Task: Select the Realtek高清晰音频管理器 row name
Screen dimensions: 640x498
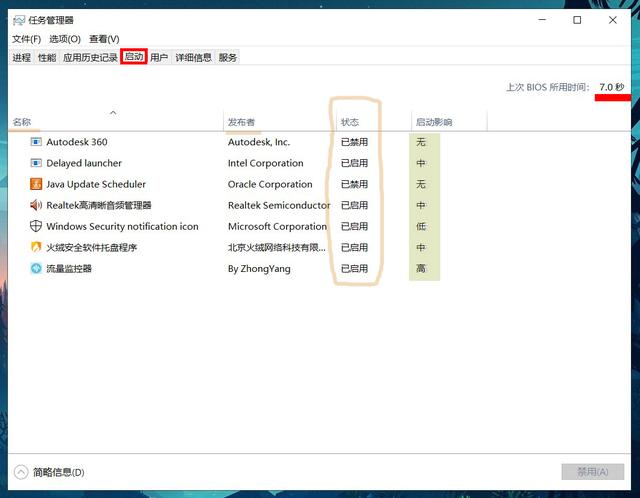Action: coord(99,205)
